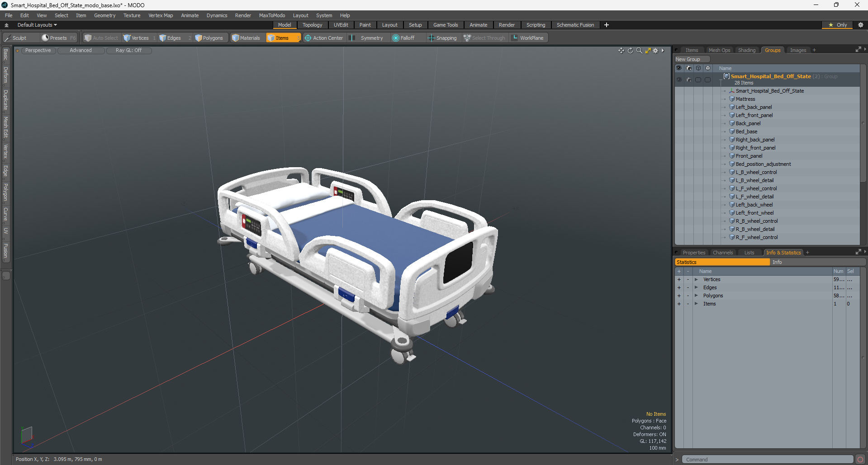Activate Items selection mode
The height and width of the screenshot is (465, 868).
(283, 38)
